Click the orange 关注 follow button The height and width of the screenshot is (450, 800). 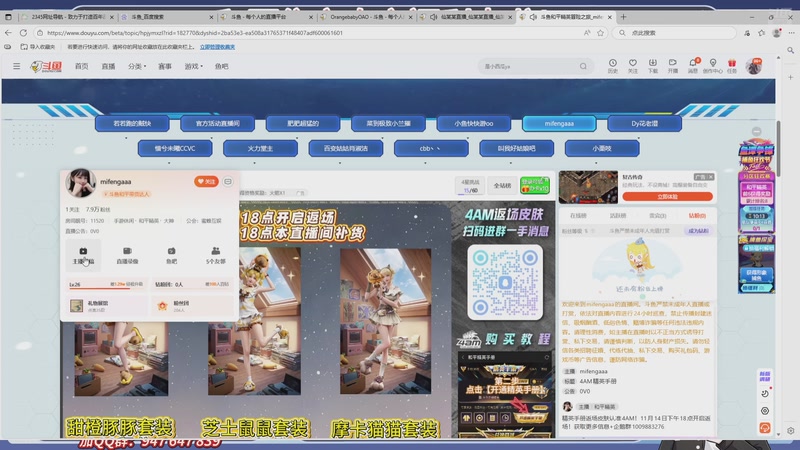click(206, 181)
